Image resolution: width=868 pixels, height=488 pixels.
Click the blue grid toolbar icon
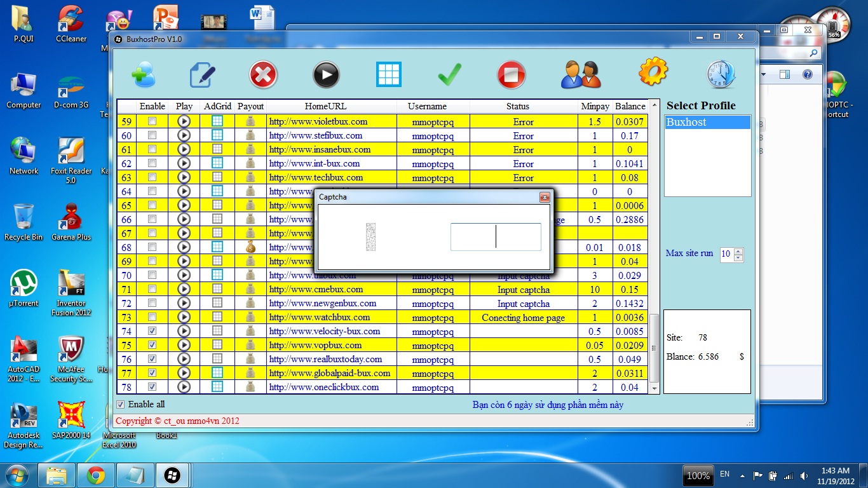(x=389, y=74)
